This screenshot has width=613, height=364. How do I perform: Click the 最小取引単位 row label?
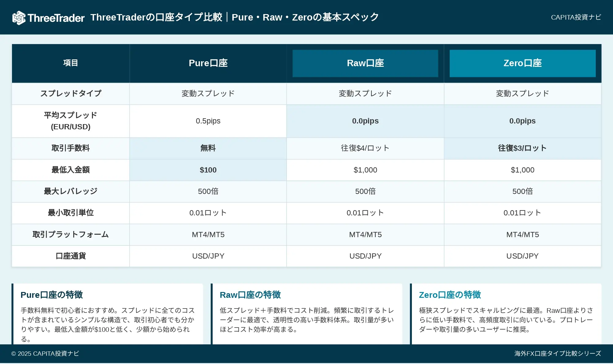[70, 213]
